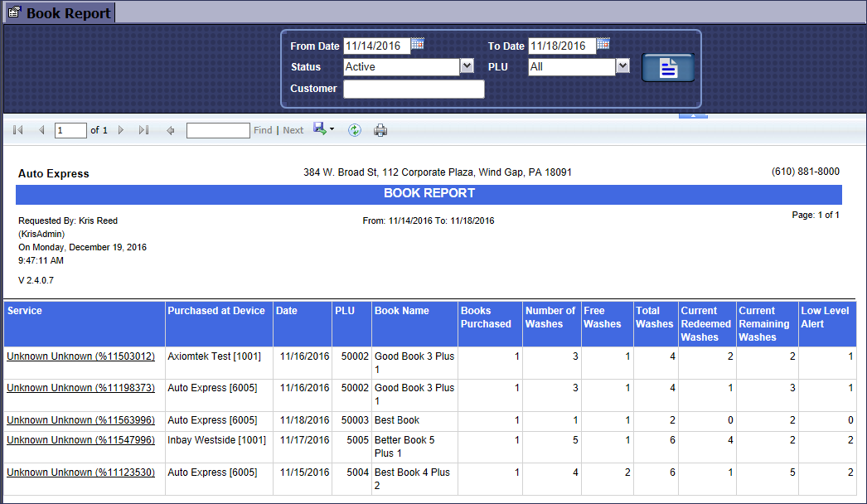Go to the first report page
Image resolution: width=867 pixels, height=504 pixels.
coord(18,130)
